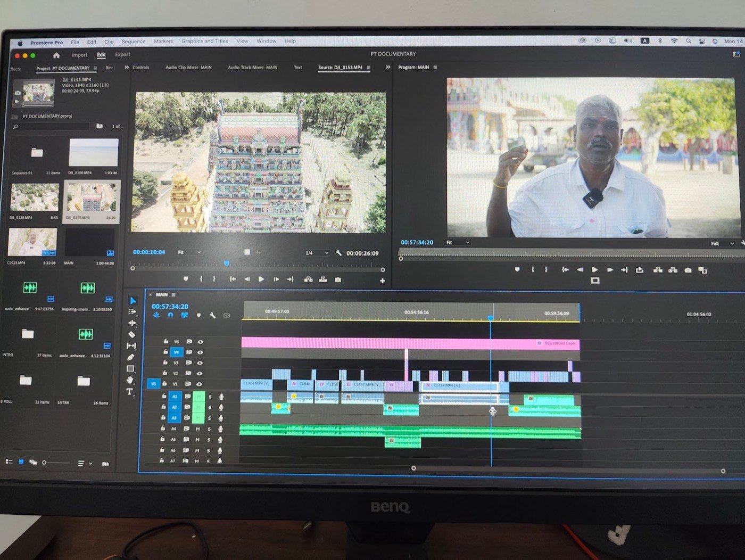The image size is (745, 560).
Task: Select DJI_0100.MP4 thumbnail in project bin
Action: coord(93,153)
